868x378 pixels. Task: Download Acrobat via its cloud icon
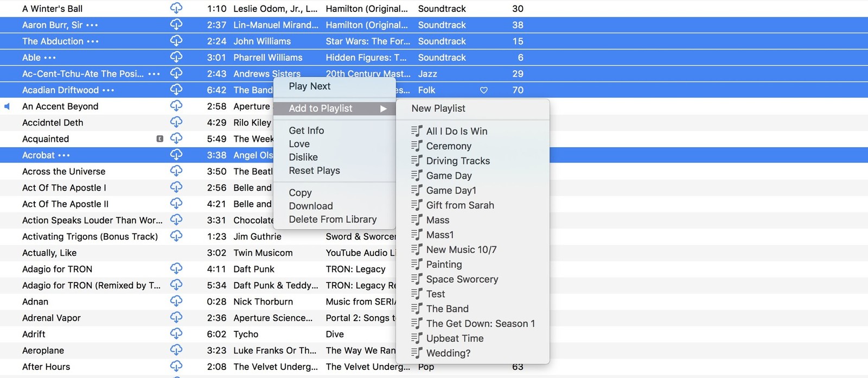tap(176, 155)
